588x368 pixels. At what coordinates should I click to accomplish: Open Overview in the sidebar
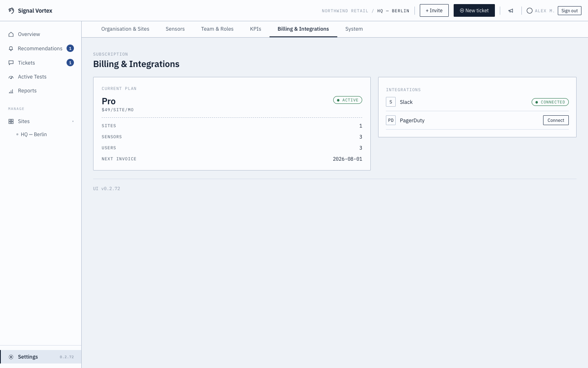[41, 34]
